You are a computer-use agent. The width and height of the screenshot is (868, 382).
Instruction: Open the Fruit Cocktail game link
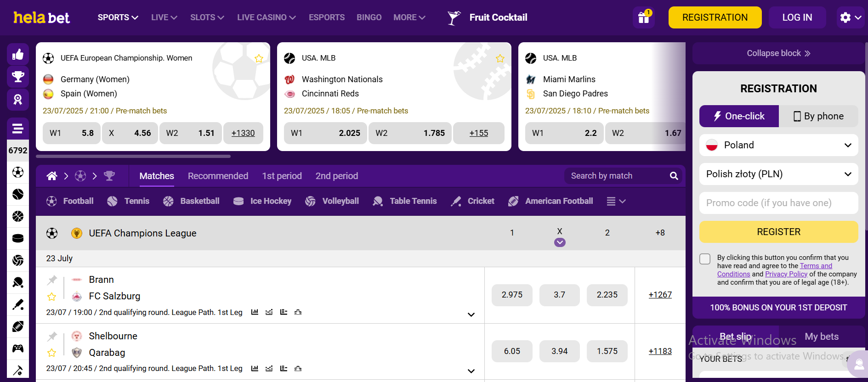coord(488,17)
